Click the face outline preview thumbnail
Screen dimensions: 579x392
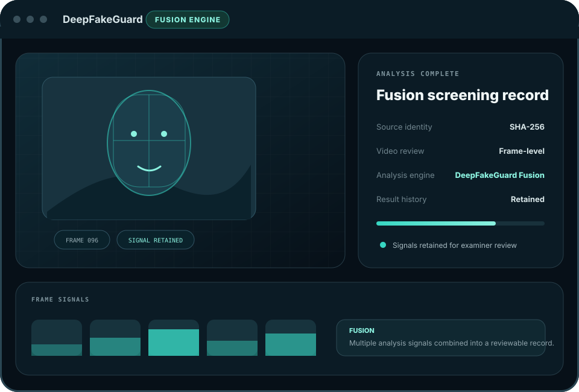click(149, 148)
